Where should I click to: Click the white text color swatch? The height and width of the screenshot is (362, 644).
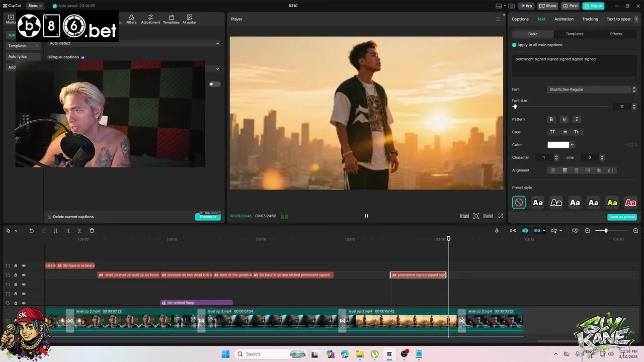(x=558, y=145)
